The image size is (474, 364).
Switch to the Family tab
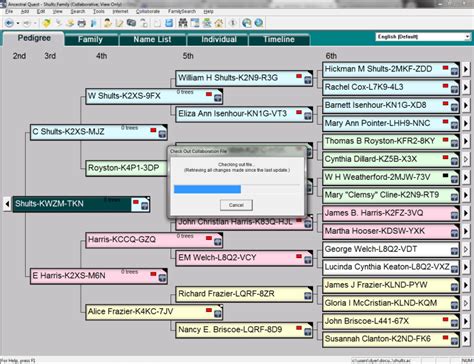coord(90,39)
